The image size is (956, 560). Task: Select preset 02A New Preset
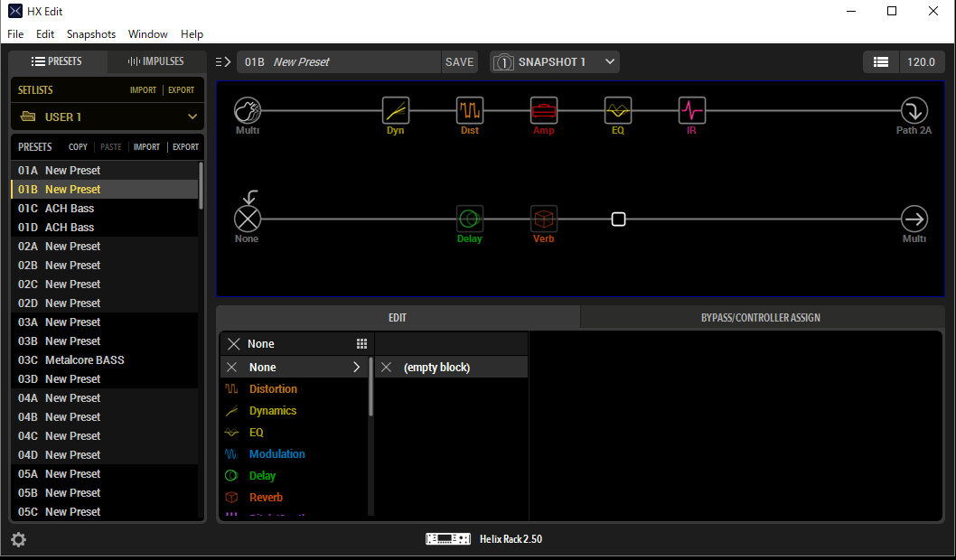104,247
